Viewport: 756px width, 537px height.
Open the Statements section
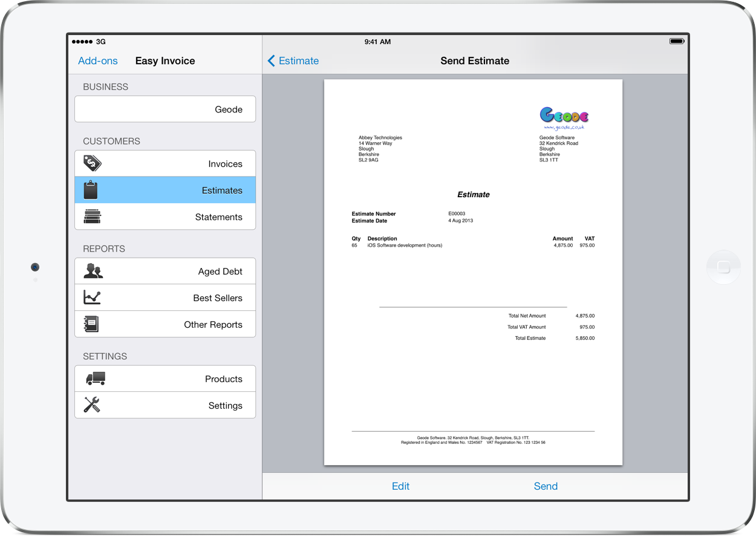pyautogui.click(x=165, y=216)
